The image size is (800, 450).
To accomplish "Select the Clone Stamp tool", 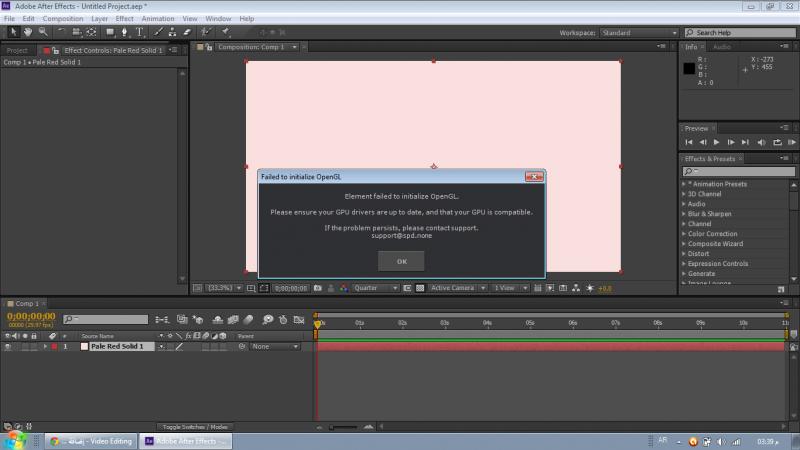I will pos(172,32).
